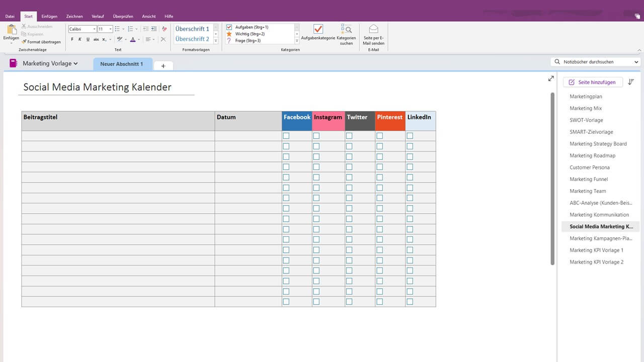This screenshot has height=362, width=644.
Task: Select the Kursiv (italic) icon
Action: click(x=79, y=39)
